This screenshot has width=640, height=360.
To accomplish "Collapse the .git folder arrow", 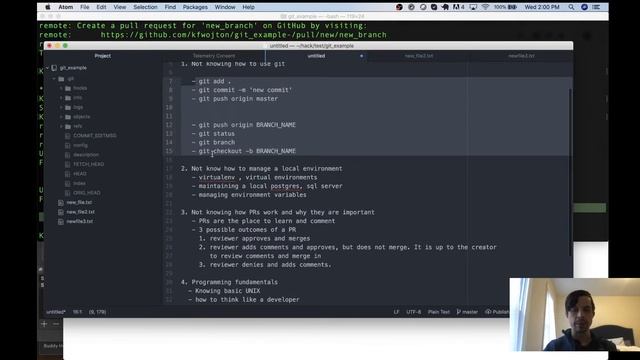I will 54,78.
